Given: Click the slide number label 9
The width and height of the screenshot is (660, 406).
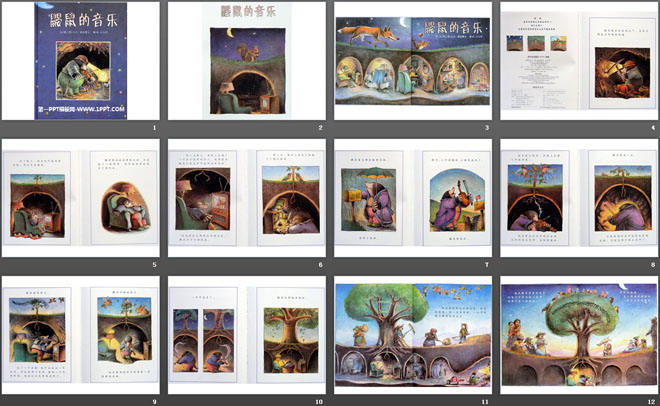Looking at the screenshot, I should point(154,401).
